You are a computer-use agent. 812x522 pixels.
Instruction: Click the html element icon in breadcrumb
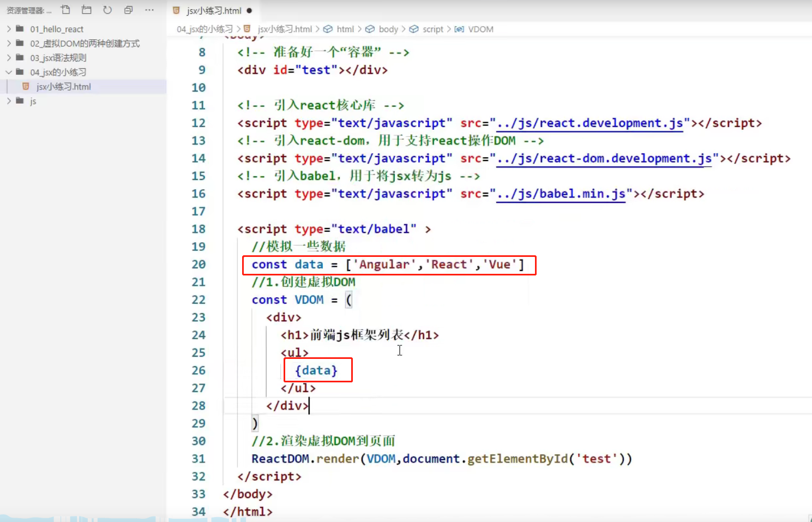pos(328,29)
